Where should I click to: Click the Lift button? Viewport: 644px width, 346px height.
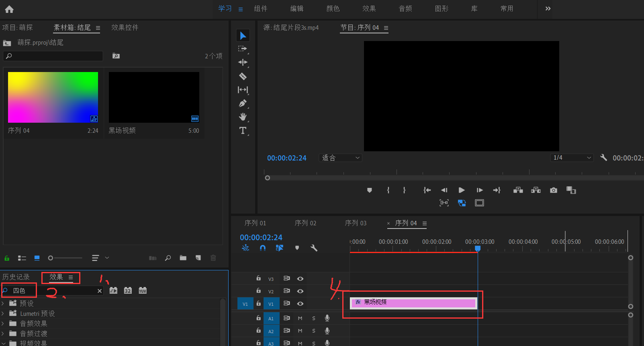coord(518,190)
